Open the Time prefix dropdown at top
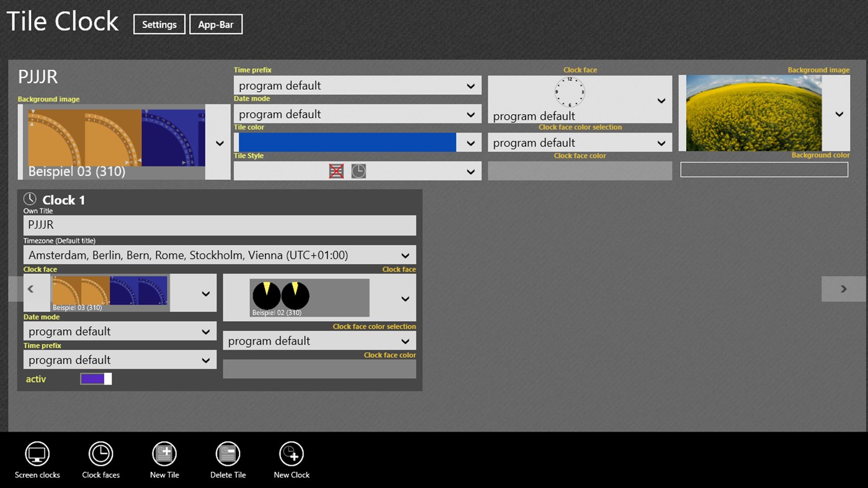 tap(357, 85)
